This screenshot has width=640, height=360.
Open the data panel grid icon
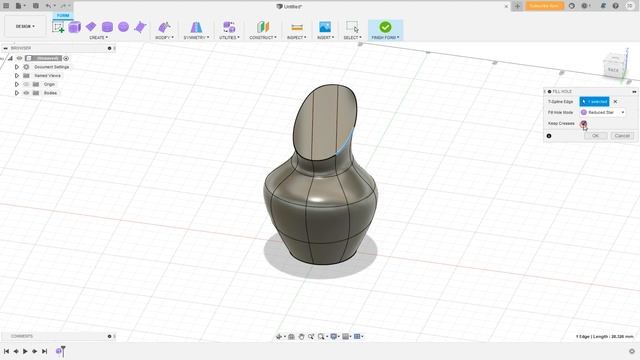pyautogui.click(x=6, y=6)
